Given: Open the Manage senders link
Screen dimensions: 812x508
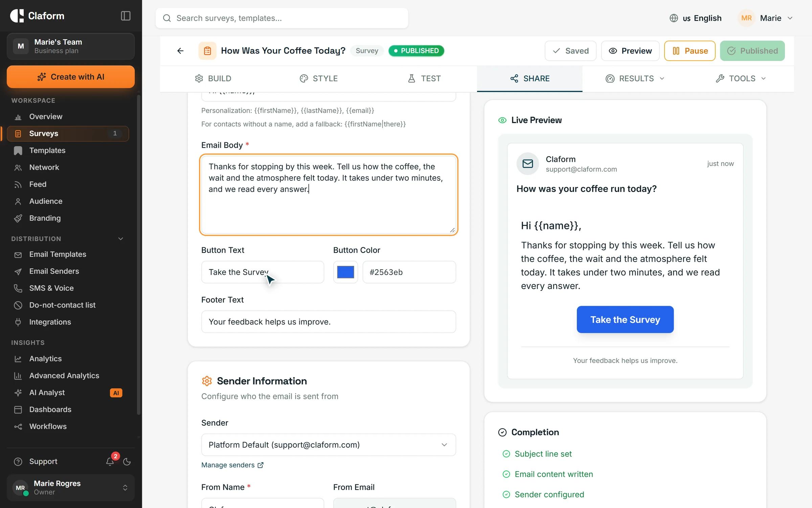Looking at the screenshot, I should tap(232, 465).
